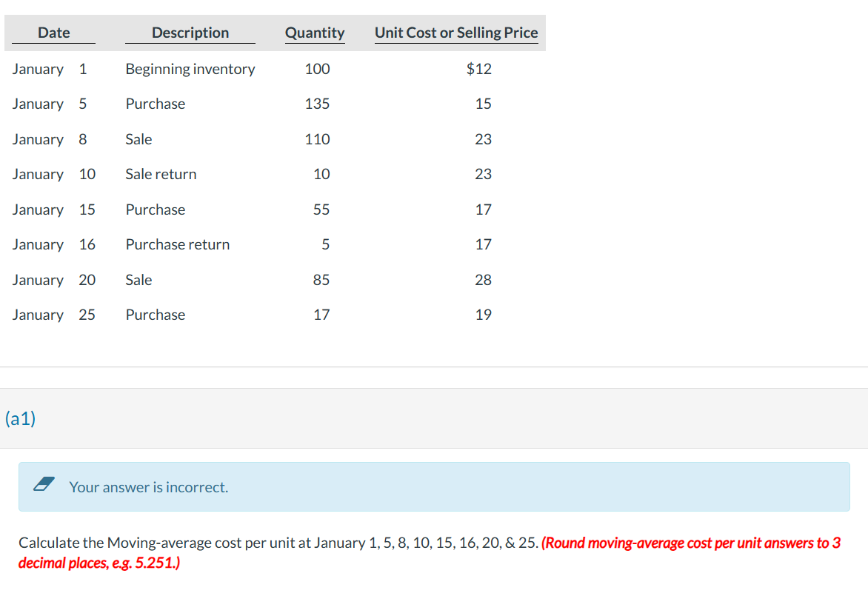Click the Unit Cost or Selling Price header
This screenshot has height=593, width=868.
tap(456, 33)
